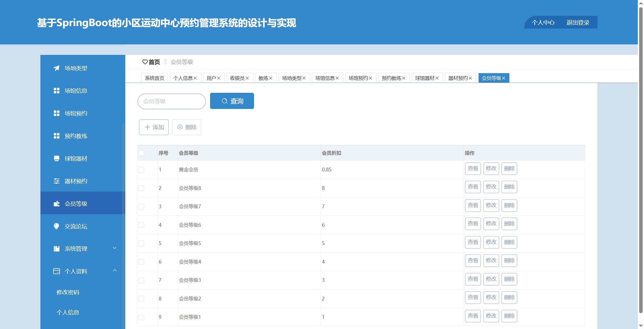Viewport: 644px width, 329px height.
Task: Open 交流论坛 from the sidebar
Action: pyautogui.click(x=83, y=226)
